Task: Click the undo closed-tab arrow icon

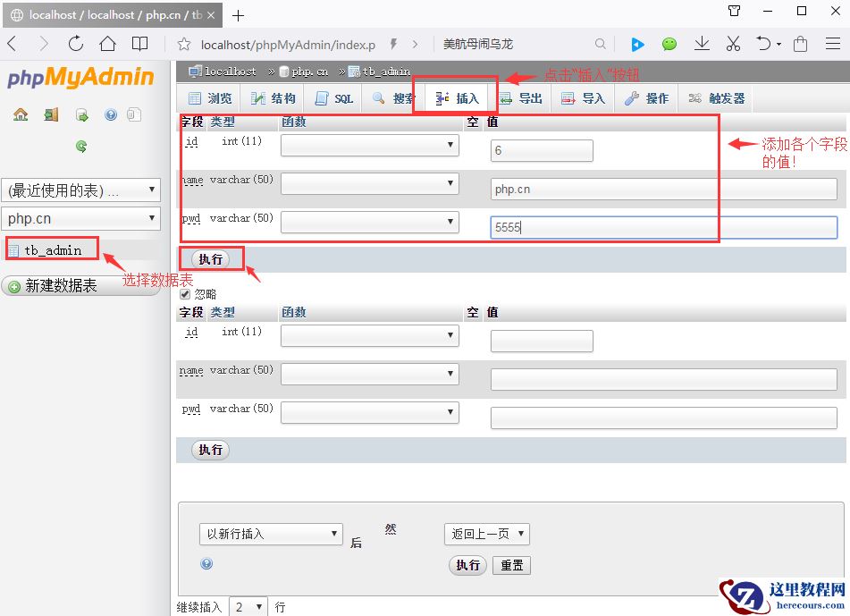Action: tap(764, 44)
